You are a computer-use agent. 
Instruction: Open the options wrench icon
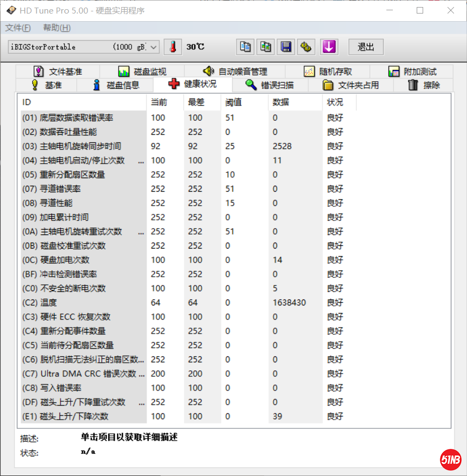tap(306, 47)
